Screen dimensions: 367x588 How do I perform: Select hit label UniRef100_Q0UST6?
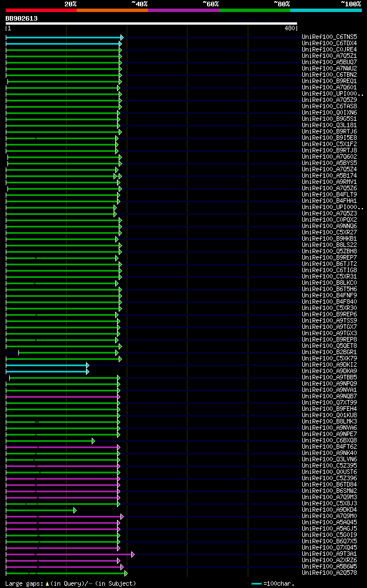point(330,472)
